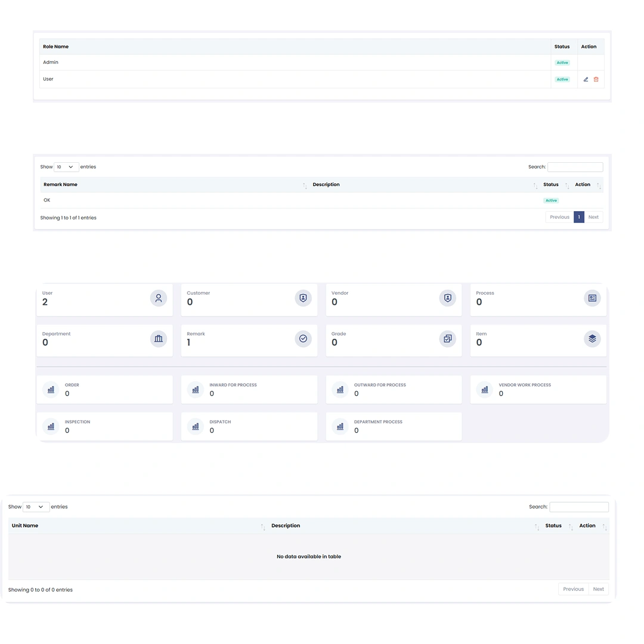The height and width of the screenshot is (644, 644).
Task: Click the ORDER bar chart icon
Action: pyautogui.click(x=51, y=389)
